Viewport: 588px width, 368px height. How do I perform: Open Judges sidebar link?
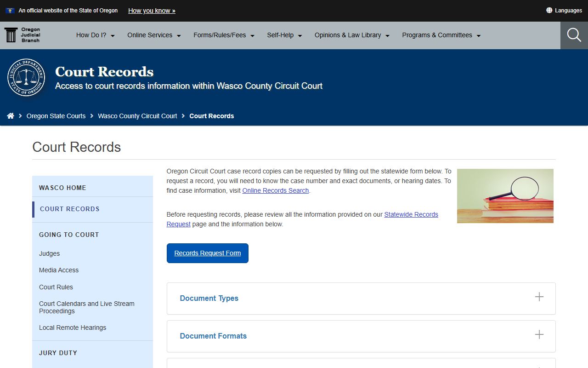click(50, 253)
